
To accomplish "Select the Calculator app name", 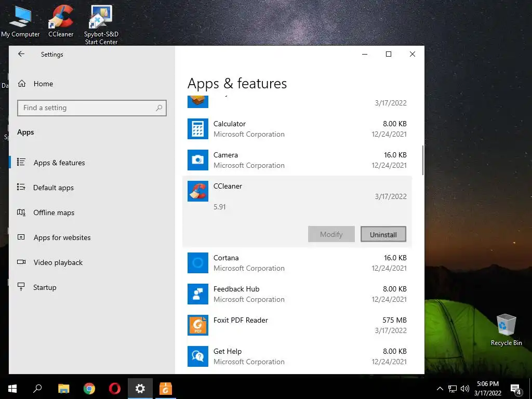I will pos(229,124).
